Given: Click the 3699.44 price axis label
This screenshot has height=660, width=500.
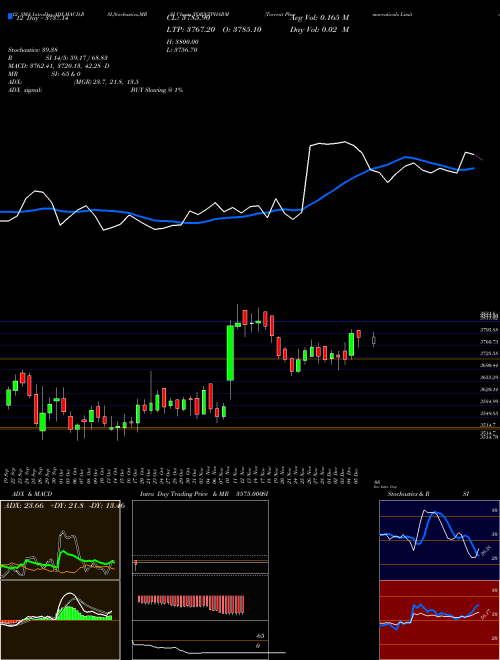Looking at the screenshot, I should coord(489,366).
